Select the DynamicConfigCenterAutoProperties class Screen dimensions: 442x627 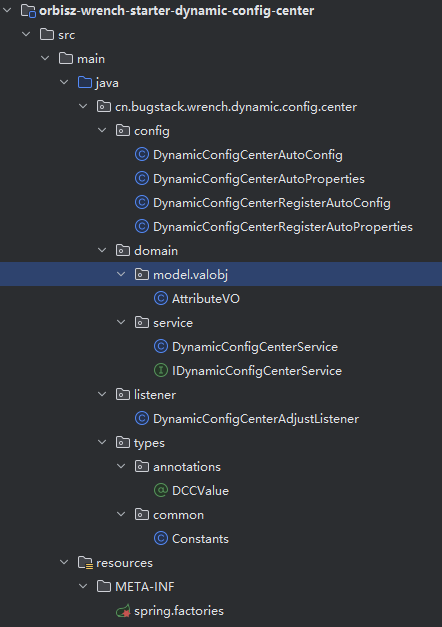pyautogui.click(x=259, y=179)
